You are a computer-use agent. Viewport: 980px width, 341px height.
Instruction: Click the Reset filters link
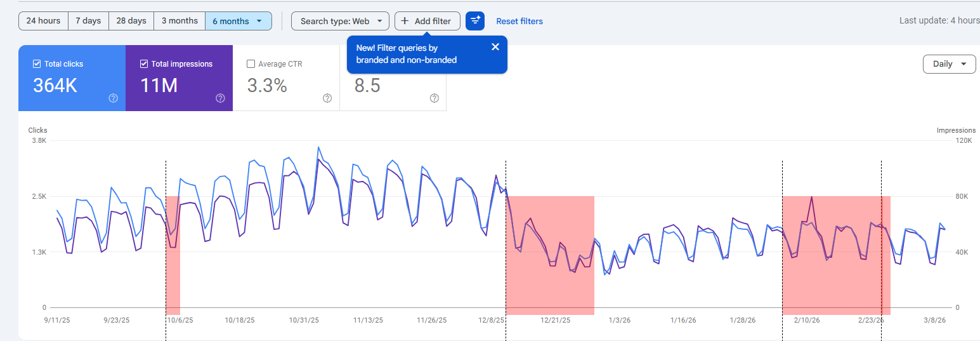coord(519,22)
